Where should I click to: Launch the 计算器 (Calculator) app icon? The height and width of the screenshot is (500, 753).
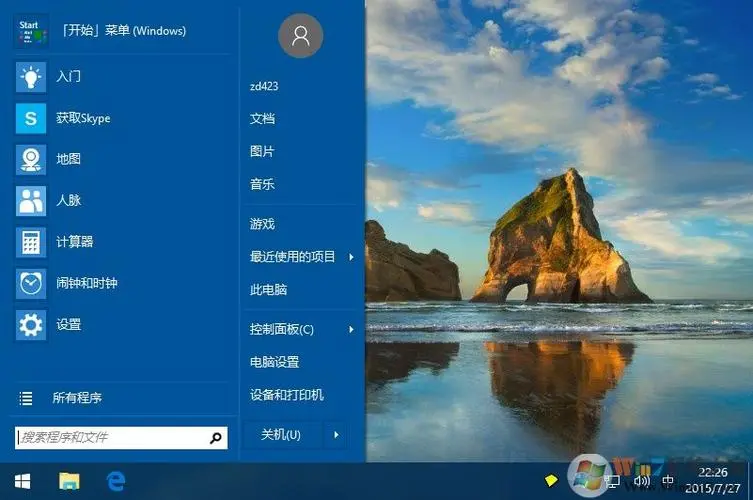pos(31,242)
